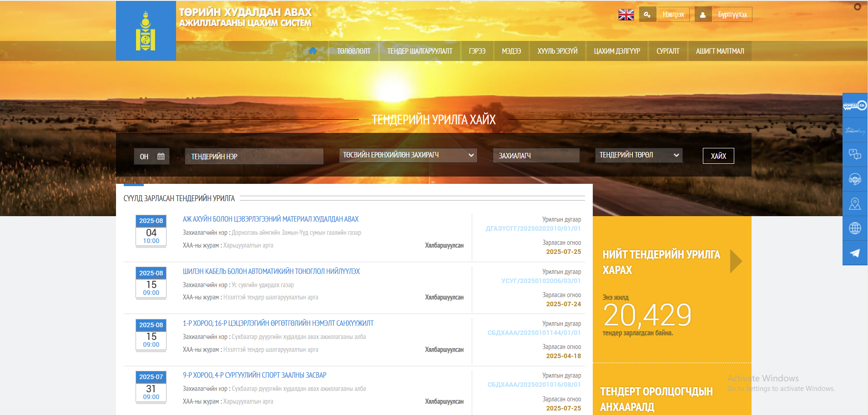868x415 pixels.
Task: Click into the ТЕНДЕРИЙН НЭР input field
Action: (254, 157)
